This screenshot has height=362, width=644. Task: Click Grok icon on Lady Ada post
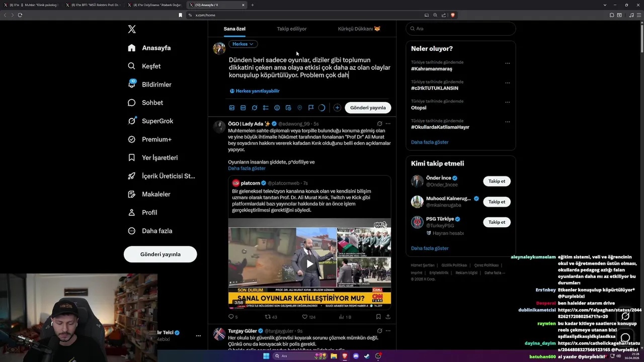click(x=379, y=124)
